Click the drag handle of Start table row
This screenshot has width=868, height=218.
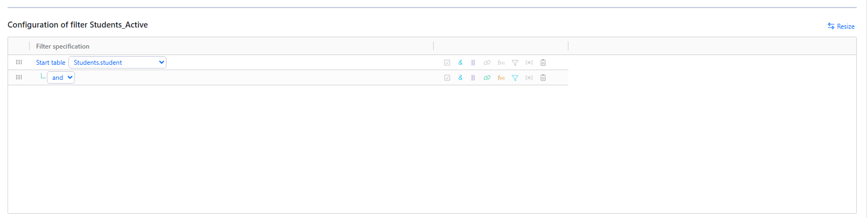[19, 63]
